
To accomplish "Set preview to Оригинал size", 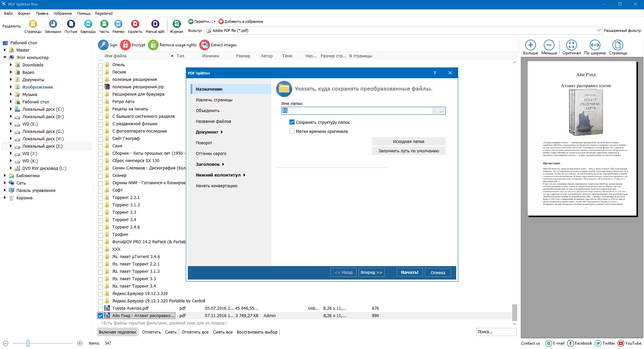I will click(572, 47).
